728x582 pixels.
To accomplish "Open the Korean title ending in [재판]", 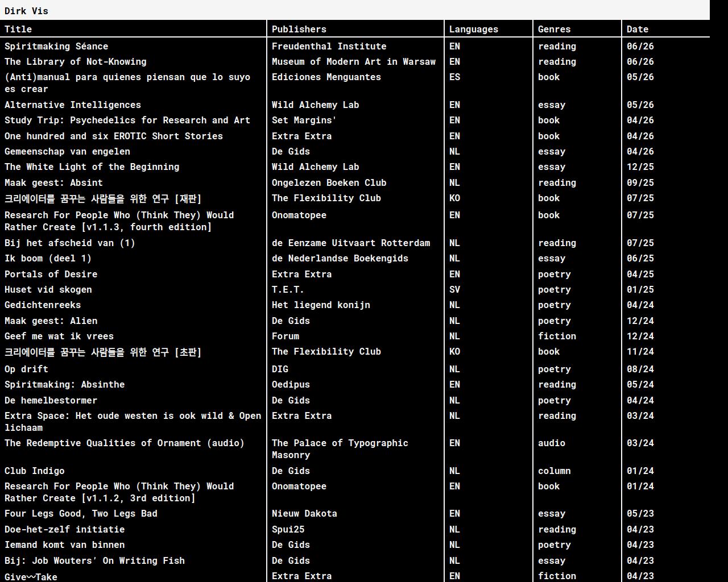I will click(103, 198).
